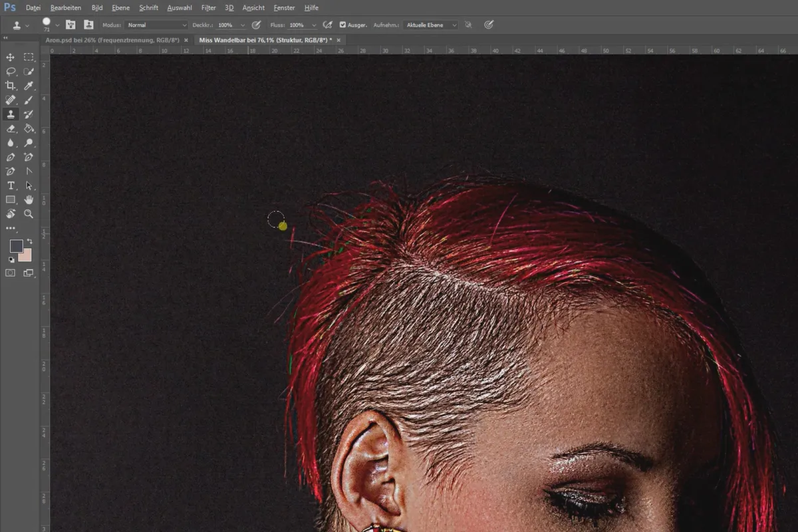798x532 pixels.
Task: Select the Blur droplet tool
Action: (x=11, y=143)
